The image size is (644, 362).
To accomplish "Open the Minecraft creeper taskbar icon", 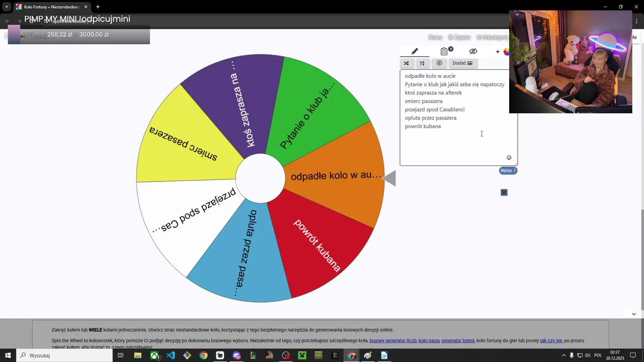I will [x=302, y=355].
